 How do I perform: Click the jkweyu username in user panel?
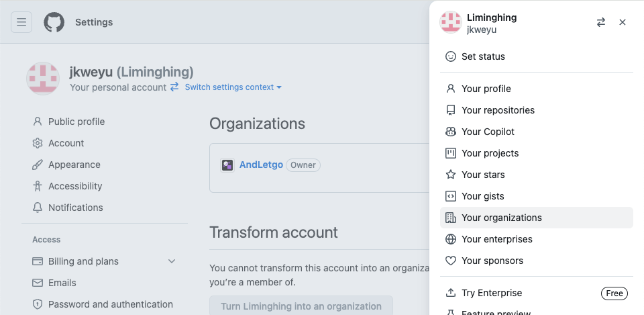click(x=482, y=30)
